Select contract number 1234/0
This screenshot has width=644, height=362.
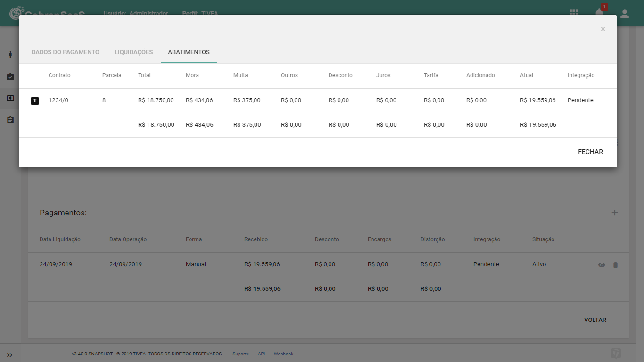coord(58,100)
